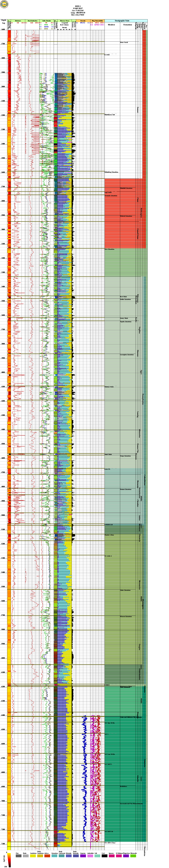Image resolution: width=169 pixels, height=868 pixels.
Task: Click the 'Formations' column header
Action: pyautogui.click(x=128, y=25)
